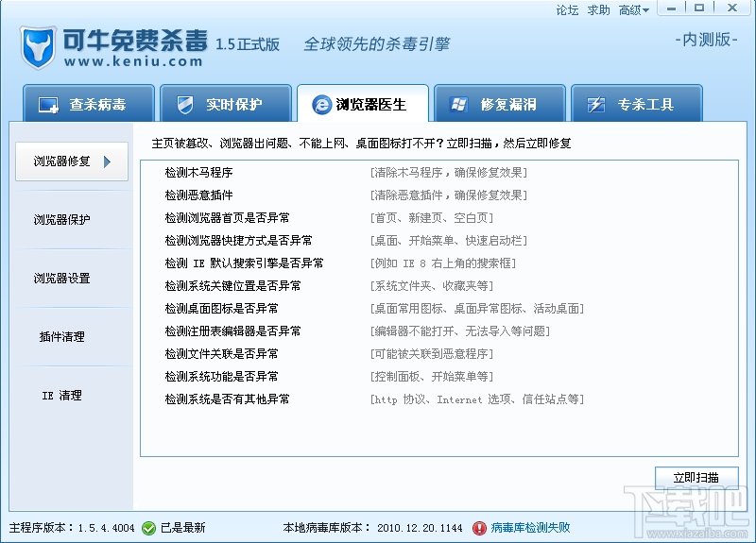The width and height of the screenshot is (756, 543).
Task: Minimize the Keniu antivirus window
Action: pyautogui.click(x=671, y=8)
